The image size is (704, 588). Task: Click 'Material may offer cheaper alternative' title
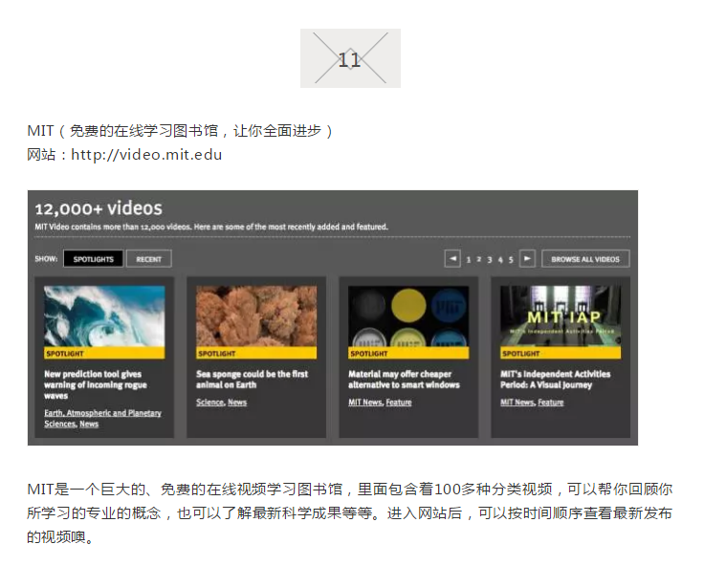point(404,380)
